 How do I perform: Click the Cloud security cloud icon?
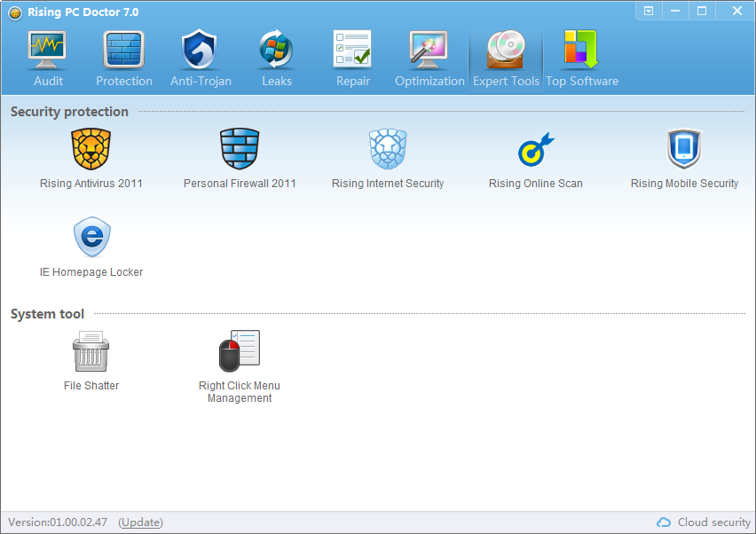[664, 522]
